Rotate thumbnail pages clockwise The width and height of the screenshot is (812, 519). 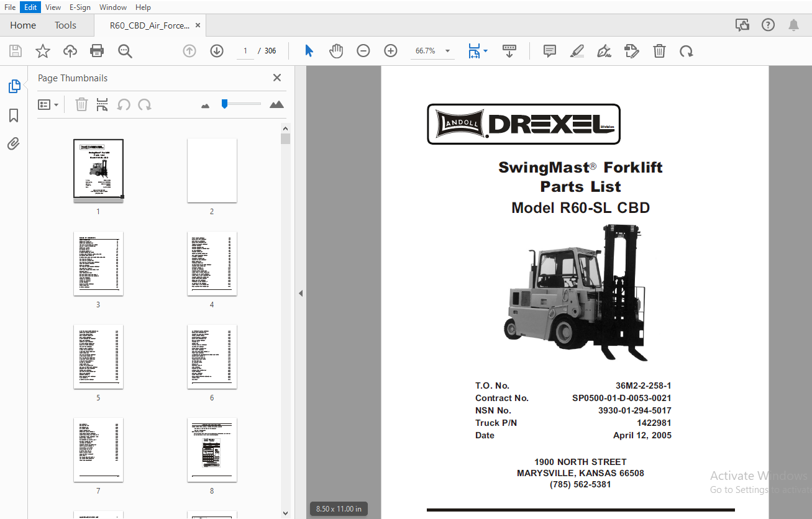point(145,104)
